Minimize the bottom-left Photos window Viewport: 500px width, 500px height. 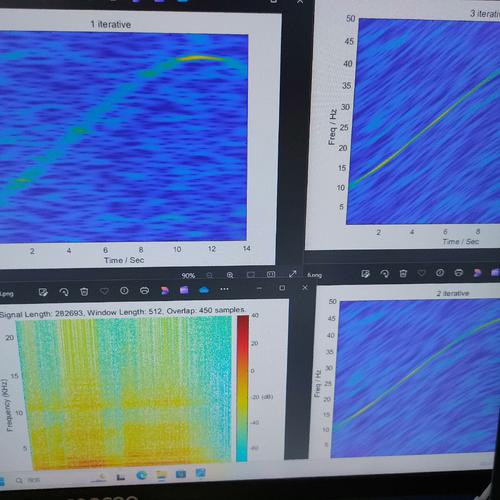(259, 288)
